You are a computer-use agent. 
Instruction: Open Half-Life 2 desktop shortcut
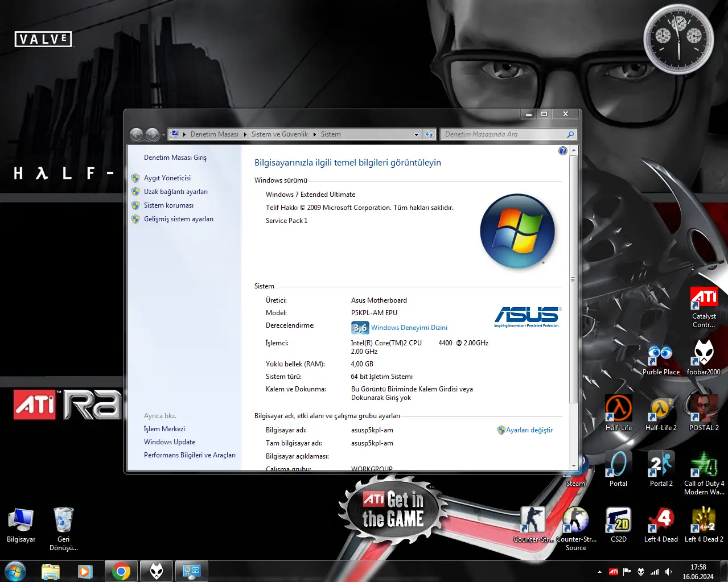coord(661,413)
